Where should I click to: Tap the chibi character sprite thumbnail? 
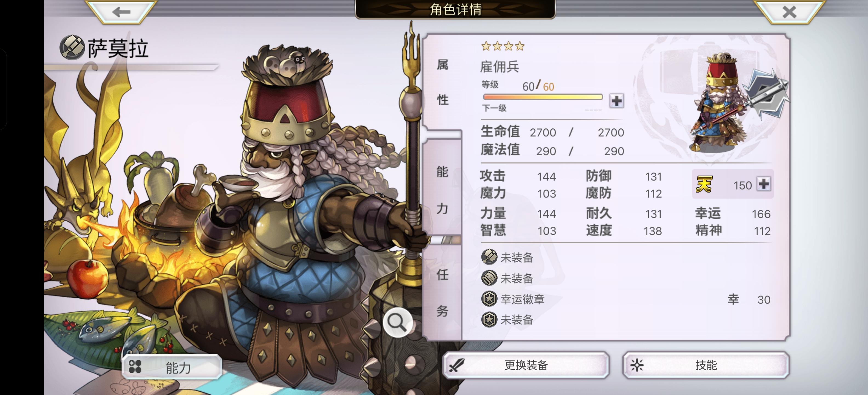coord(735,101)
